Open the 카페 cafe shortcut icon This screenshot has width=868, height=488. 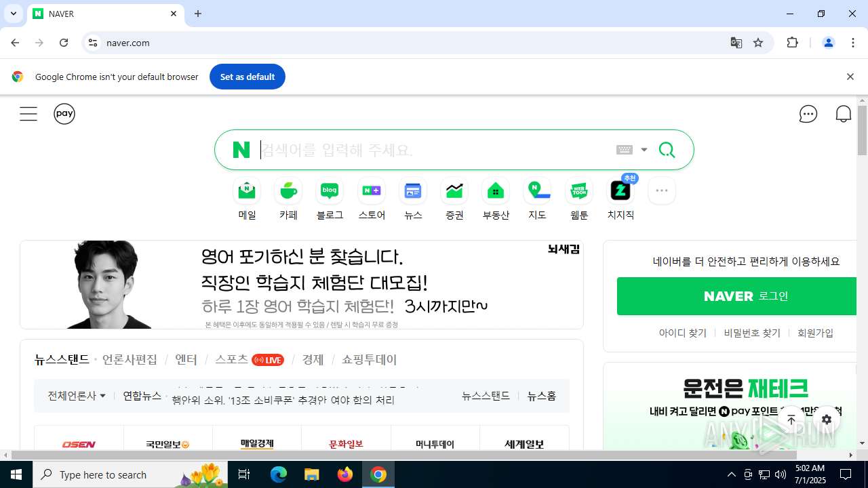pos(288,191)
